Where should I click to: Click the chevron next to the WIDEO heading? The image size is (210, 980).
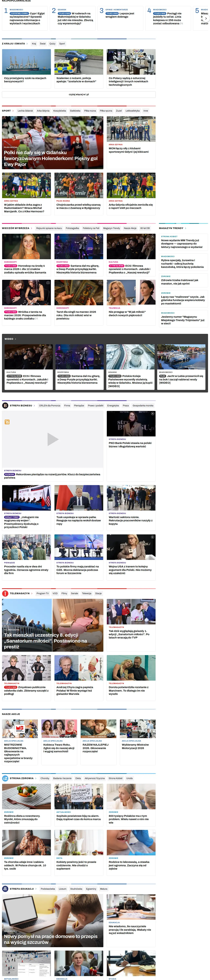coord(16,339)
